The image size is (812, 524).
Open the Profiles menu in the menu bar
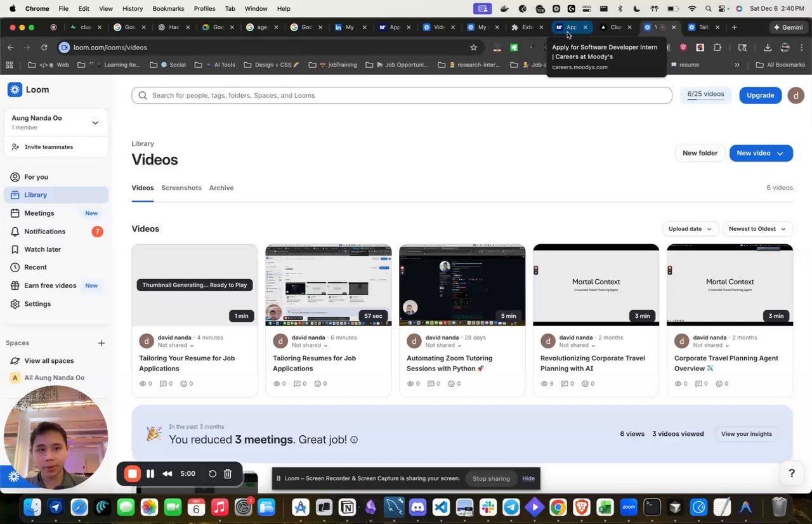point(204,8)
